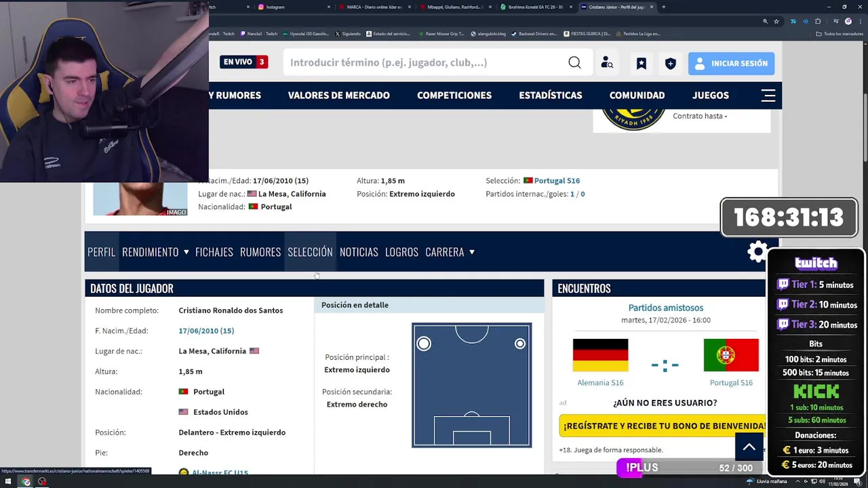Click the EN VIVO button
Image resolution: width=868 pixels, height=488 pixels.
point(244,62)
